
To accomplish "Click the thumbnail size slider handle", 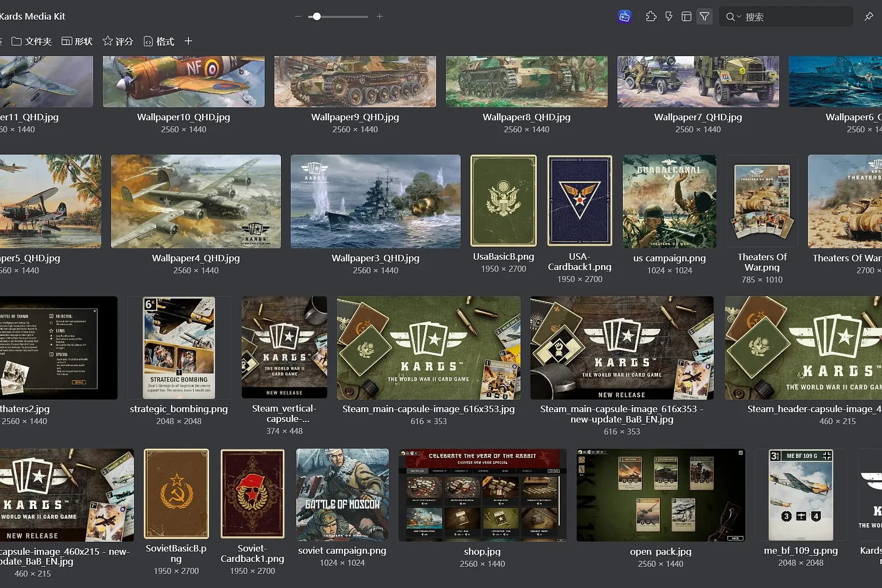I will tap(317, 17).
